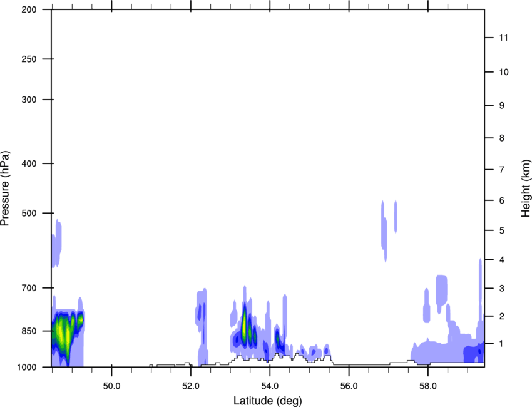
Task: Click the 56.0 latitude tick label
Action: pyautogui.click(x=349, y=386)
